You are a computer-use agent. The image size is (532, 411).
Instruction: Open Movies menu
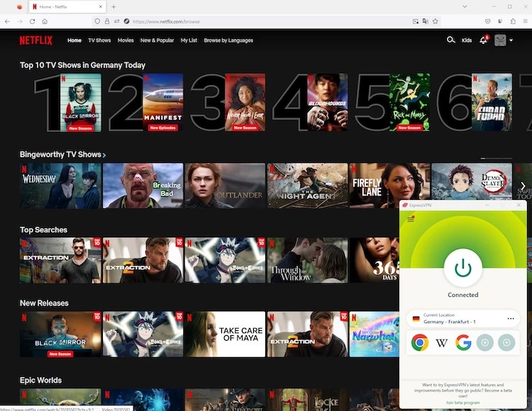pos(126,40)
